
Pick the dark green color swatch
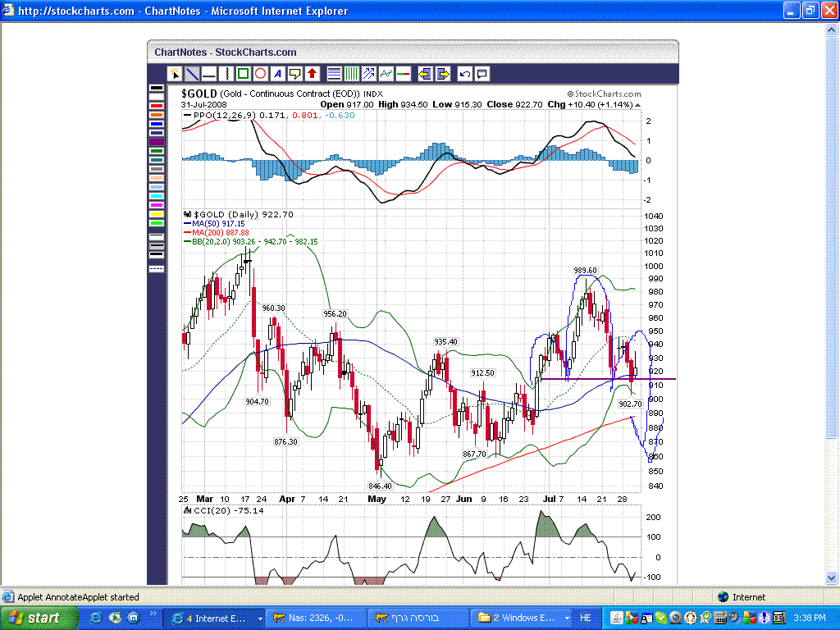point(157,151)
